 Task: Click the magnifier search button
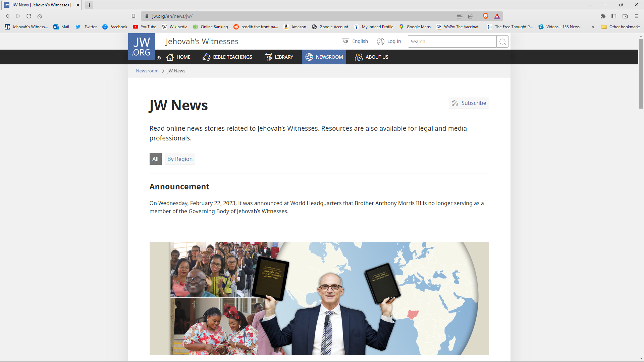tap(502, 42)
